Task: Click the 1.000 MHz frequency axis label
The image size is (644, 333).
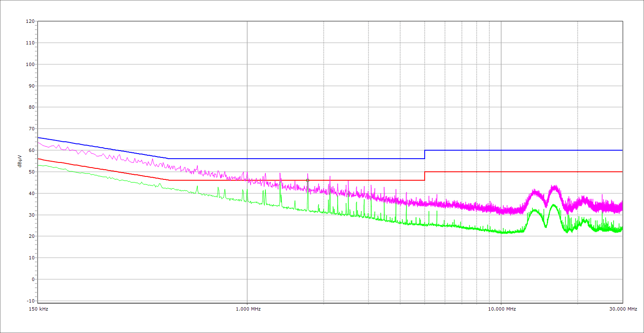Action: tap(248, 309)
